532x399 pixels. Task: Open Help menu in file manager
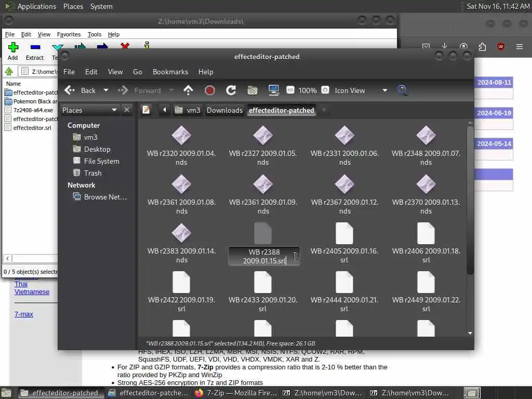click(206, 72)
